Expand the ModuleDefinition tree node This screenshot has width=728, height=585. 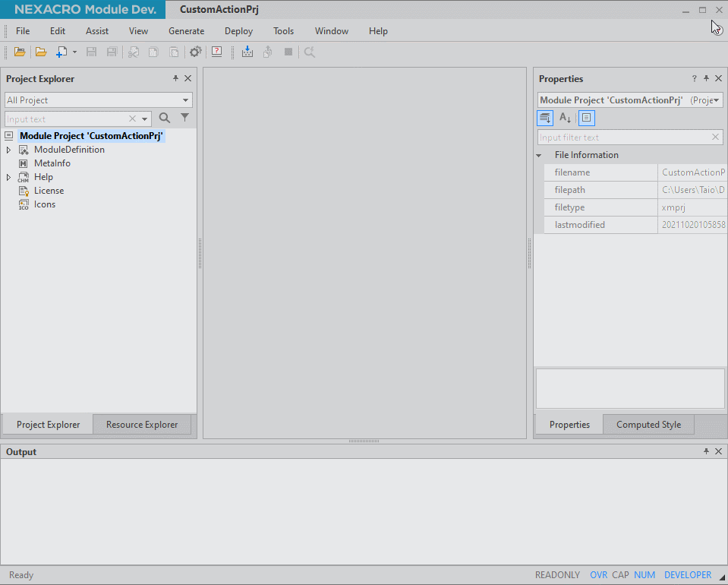(9, 150)
